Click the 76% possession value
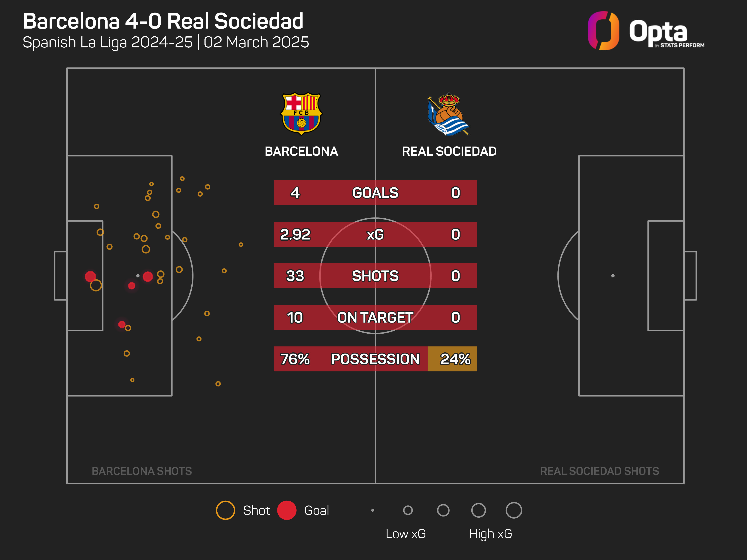This screenshot has width=747, height=560. tap(295, 359)
